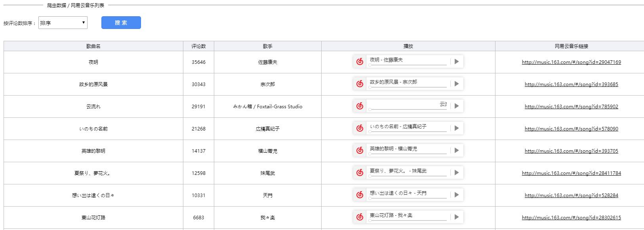This screenshot has width=644, height=230.
Task: Open link for song id=29047169
Action: coord(571,62)
